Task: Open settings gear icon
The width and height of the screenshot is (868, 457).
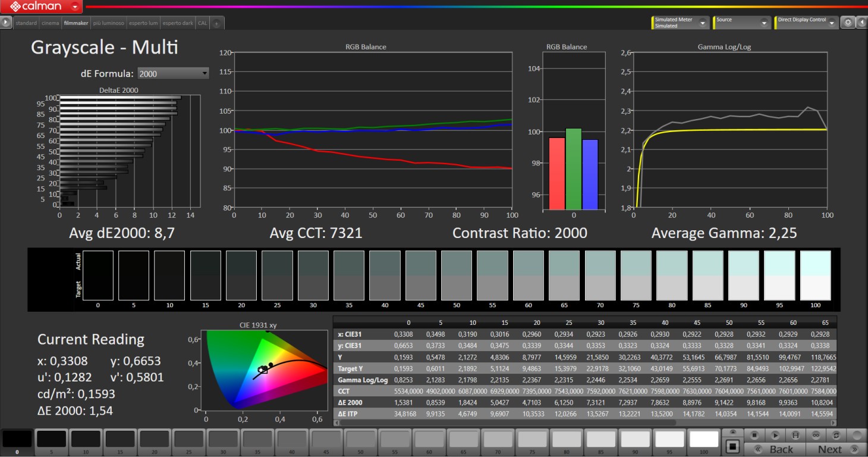Action: coord(848,23)
